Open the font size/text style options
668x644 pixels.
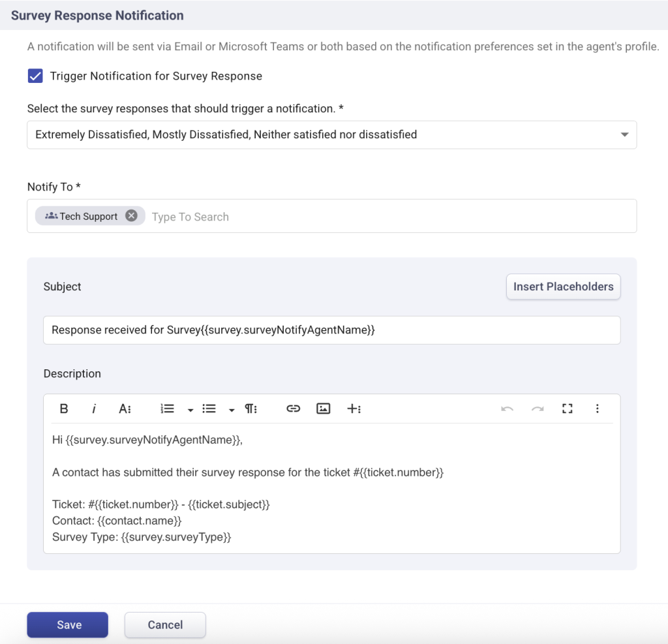point(125,408)
